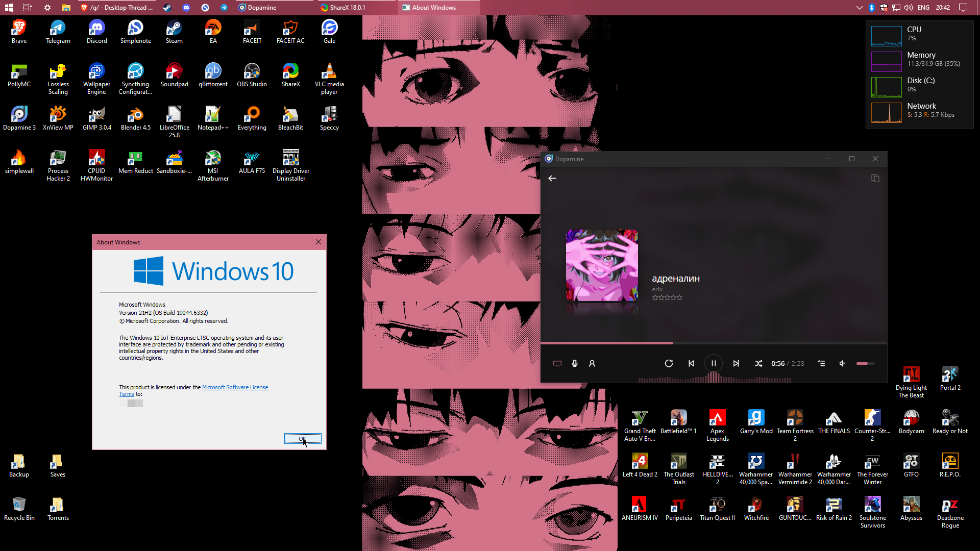Toggle the loop/repeat button in Dopamine
The image size is (980, 551).
coord(669,363)
